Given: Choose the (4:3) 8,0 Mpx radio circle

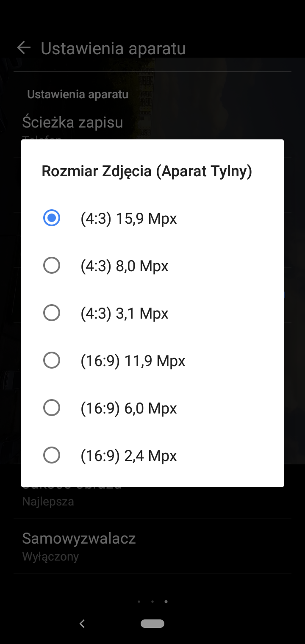Looking at the screenshot, I should coord(52,265).
